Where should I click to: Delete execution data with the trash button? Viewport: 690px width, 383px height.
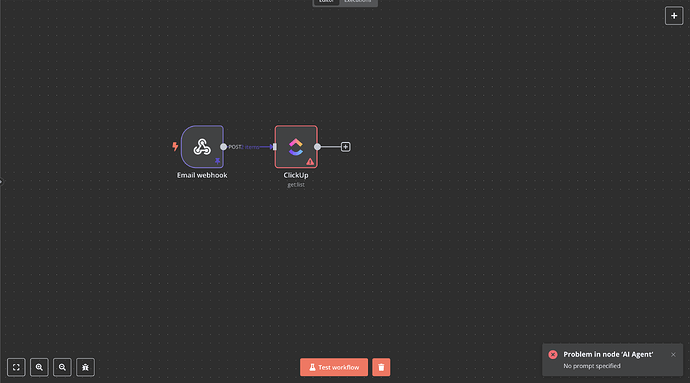pyautogui.click(x=381, y=367)
